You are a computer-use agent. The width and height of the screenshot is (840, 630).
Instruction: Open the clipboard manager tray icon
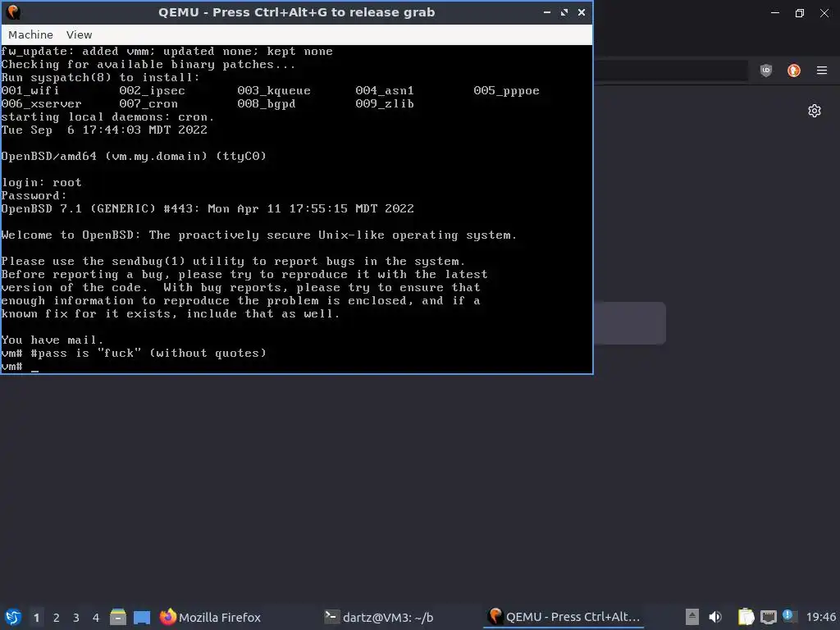(746, 617)
